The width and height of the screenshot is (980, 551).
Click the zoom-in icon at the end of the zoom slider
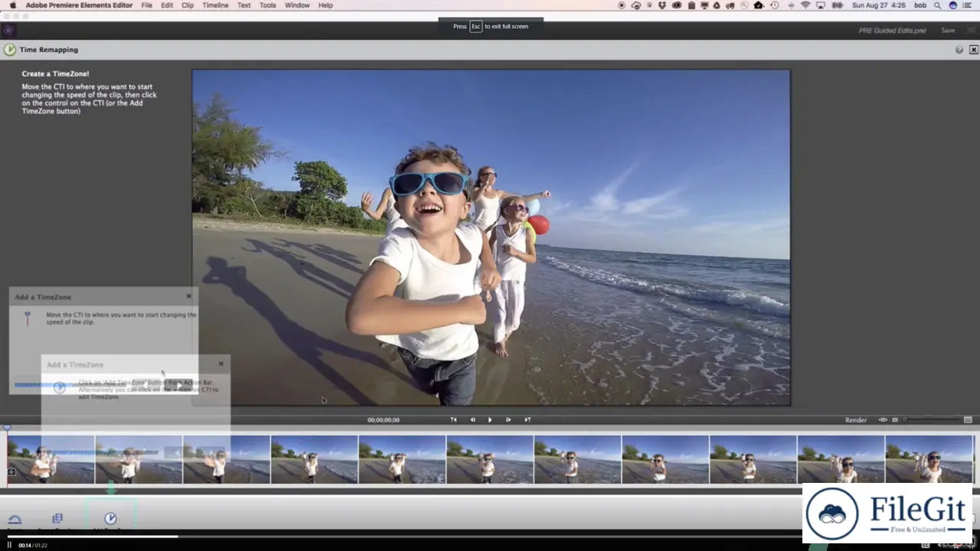(x=968, y=420)
